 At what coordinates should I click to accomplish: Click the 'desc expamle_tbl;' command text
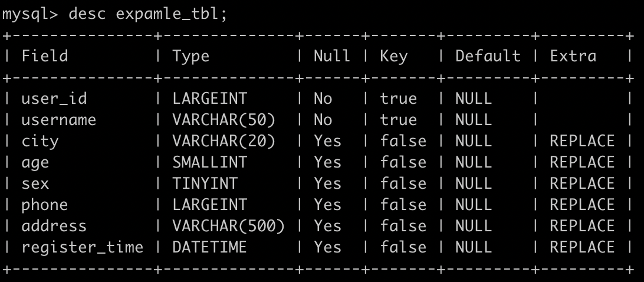[148, 14]
